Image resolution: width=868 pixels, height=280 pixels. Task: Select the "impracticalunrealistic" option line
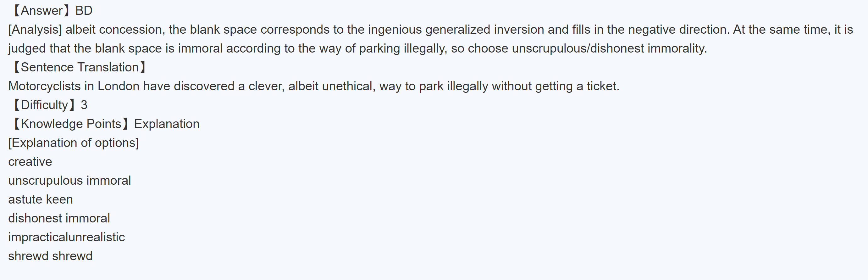(66, 238)
